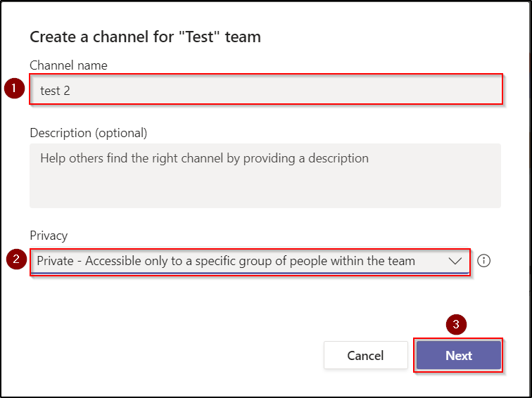Click the red step 1 badge
The width and height of the screenshot is (532, 398).
pos(15,89)
